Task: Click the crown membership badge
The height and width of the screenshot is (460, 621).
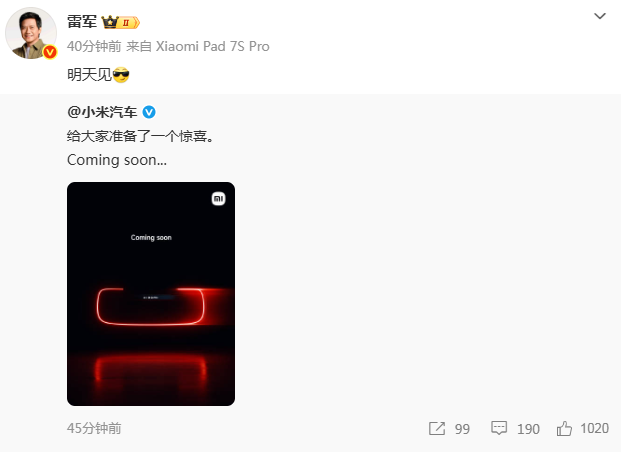Action: click(120, 22)
